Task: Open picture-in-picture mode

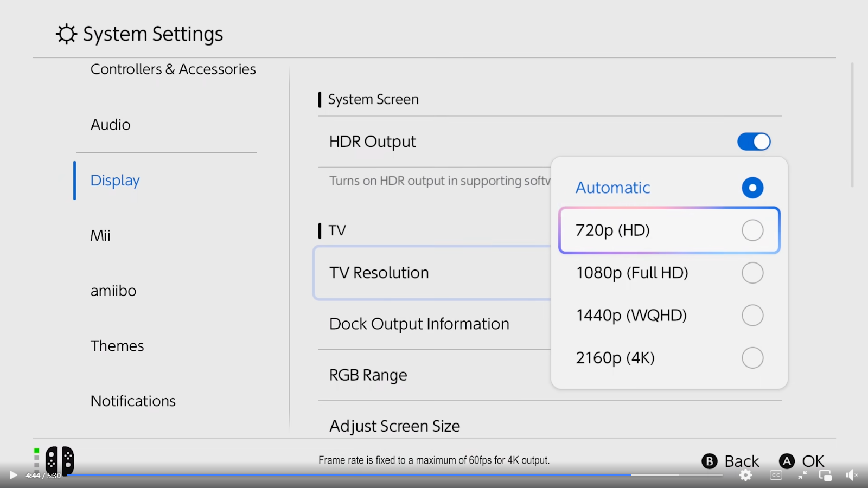Action: [x=825, y=476]
